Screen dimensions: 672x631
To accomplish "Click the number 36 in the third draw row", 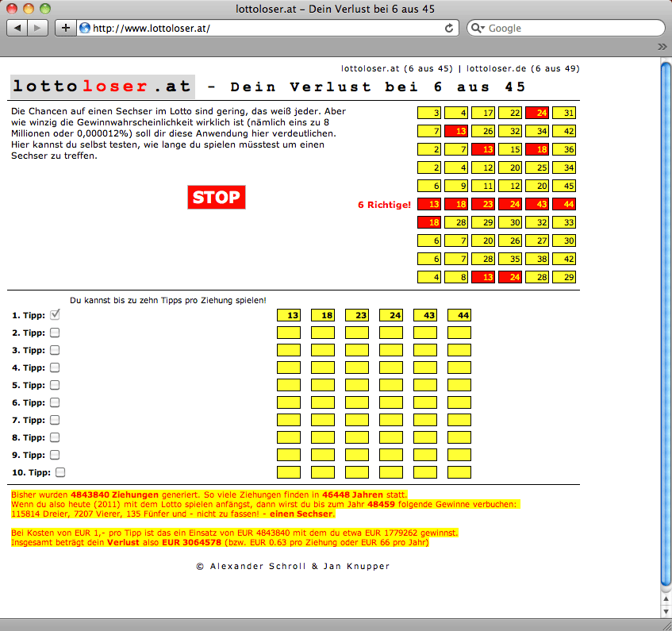I will pos(564,149).
